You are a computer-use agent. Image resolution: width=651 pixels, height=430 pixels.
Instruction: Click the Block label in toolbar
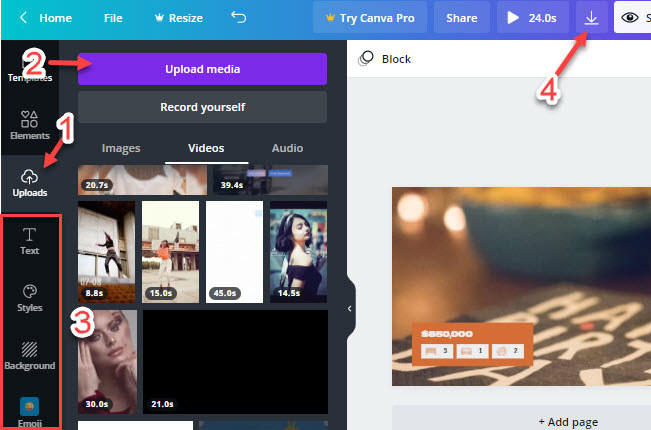click(x=396, y=59)
